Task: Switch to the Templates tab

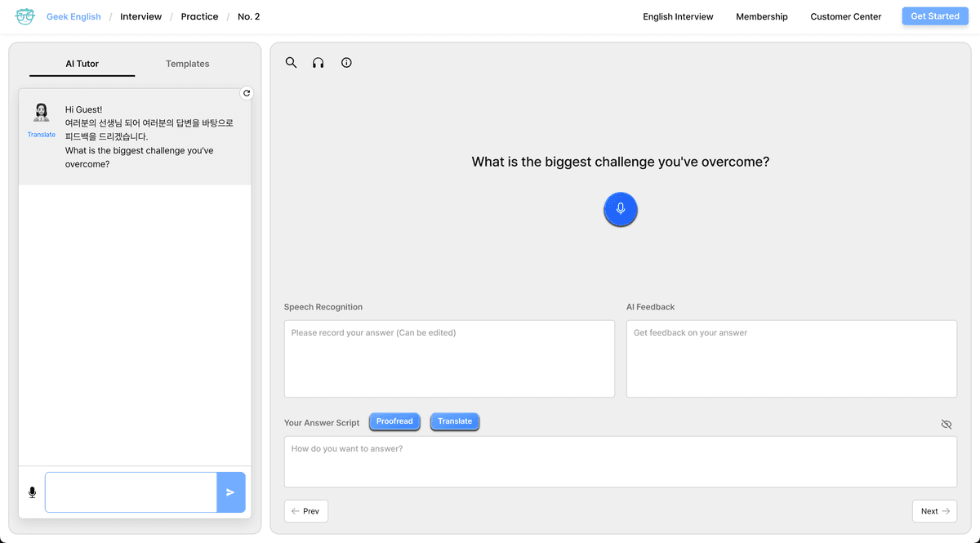Action: click(187, 64)
